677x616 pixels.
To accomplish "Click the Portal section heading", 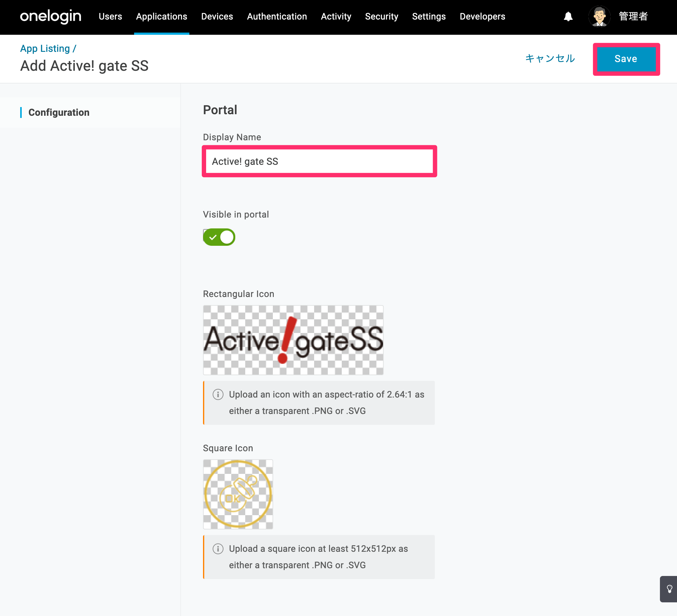I will (220, 110).
